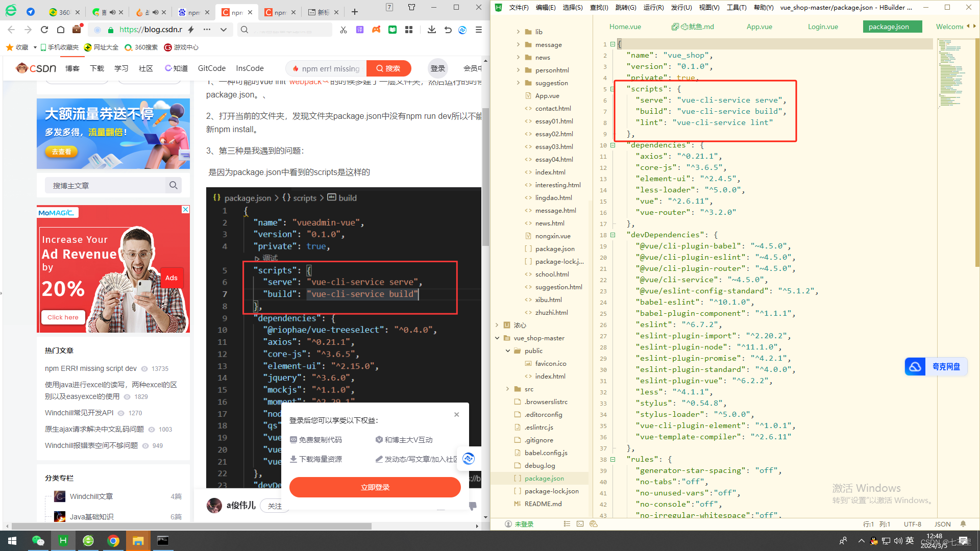Click the purple translate extension icon
The image size is (980, 551).
click(x=360, y=30)
